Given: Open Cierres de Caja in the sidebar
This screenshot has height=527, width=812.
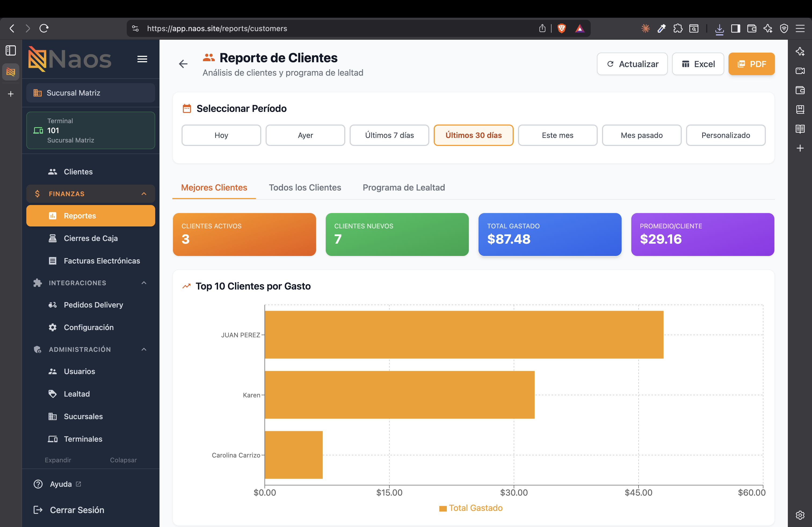Looking at the screenshot, I should click(x=91, y=238).
